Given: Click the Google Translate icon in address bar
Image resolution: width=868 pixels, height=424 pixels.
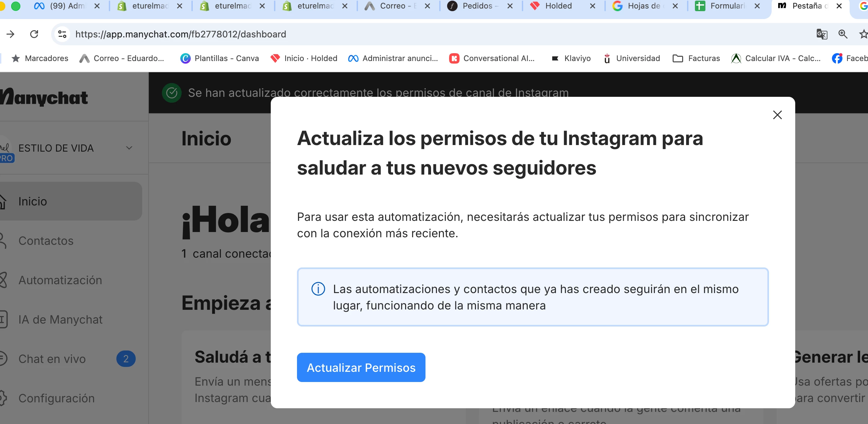Looking at the screenshot, I should click(x=821, y=34).
